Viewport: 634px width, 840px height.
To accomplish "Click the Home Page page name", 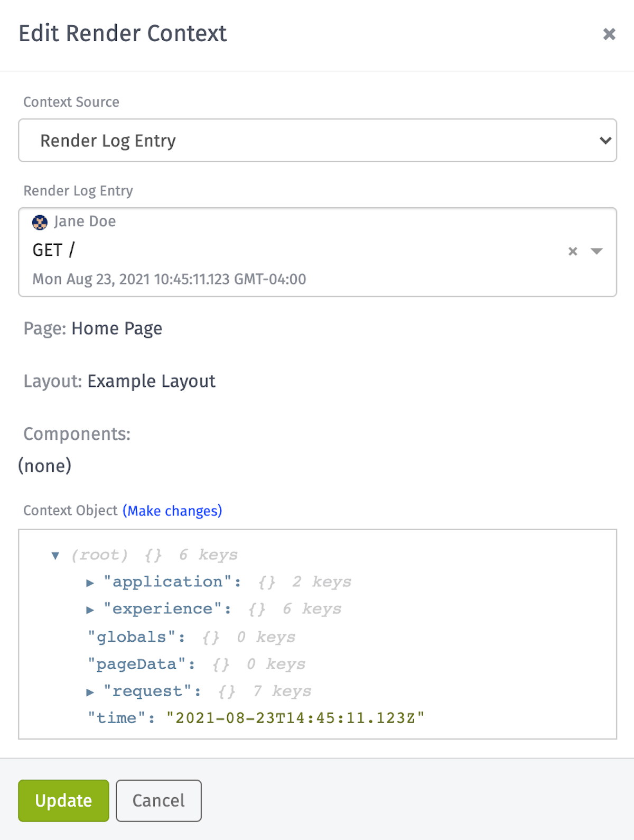I will (117, 329).
